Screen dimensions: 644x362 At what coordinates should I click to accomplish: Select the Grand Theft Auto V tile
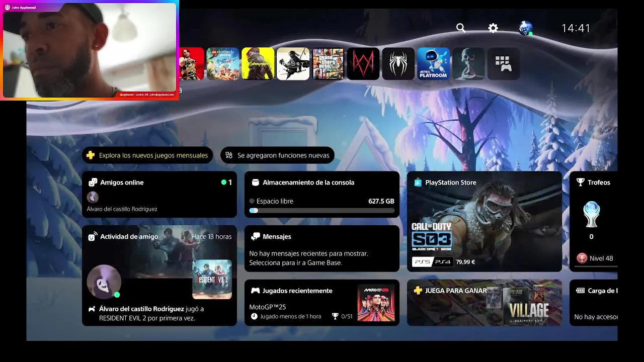[328, 64]
